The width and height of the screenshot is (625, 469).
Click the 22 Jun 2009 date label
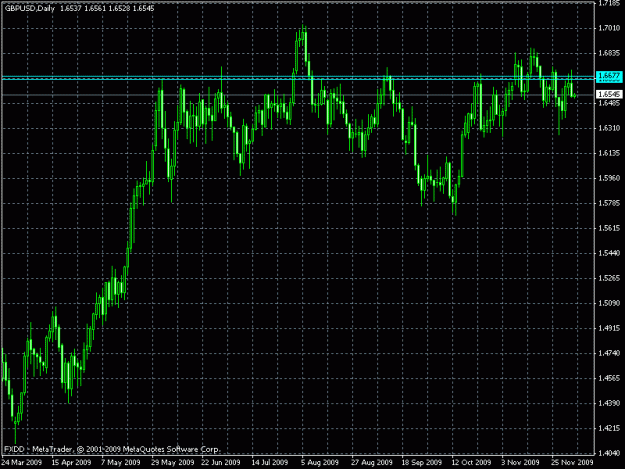(221, 463)
